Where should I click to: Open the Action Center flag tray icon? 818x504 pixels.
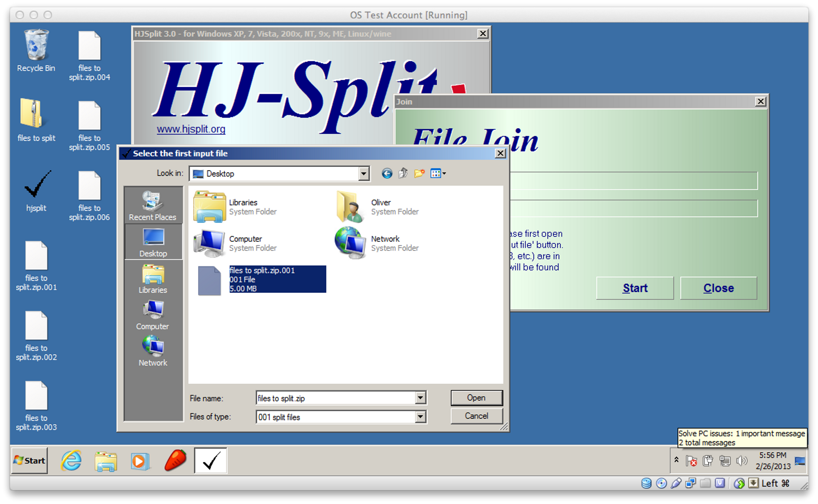[x=692, y=461]
